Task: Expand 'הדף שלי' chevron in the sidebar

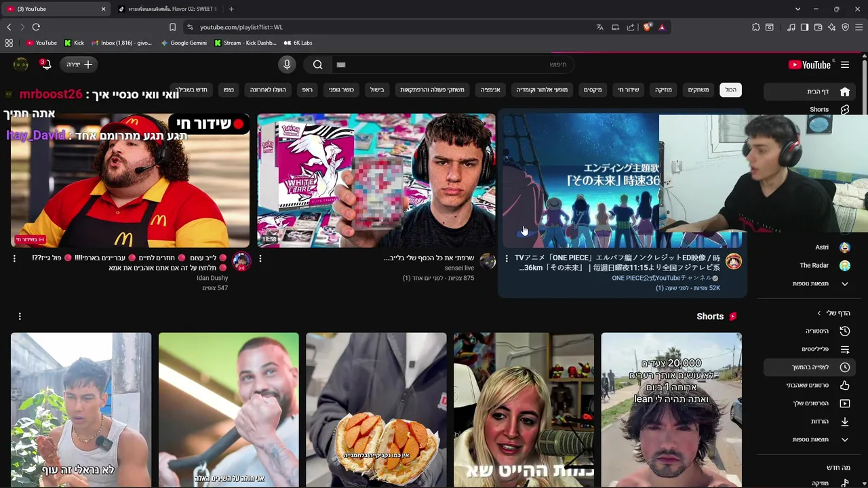Action: [818, 313]
